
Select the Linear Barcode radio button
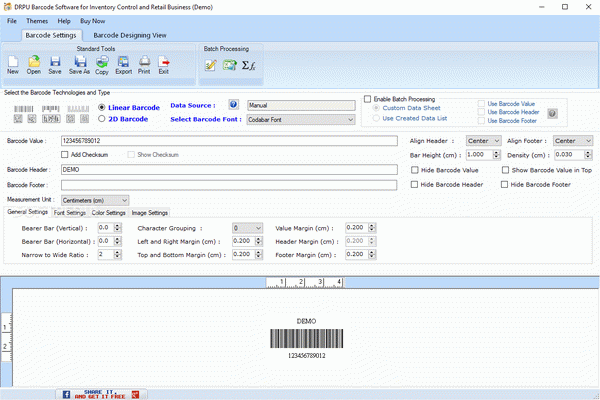101,108
